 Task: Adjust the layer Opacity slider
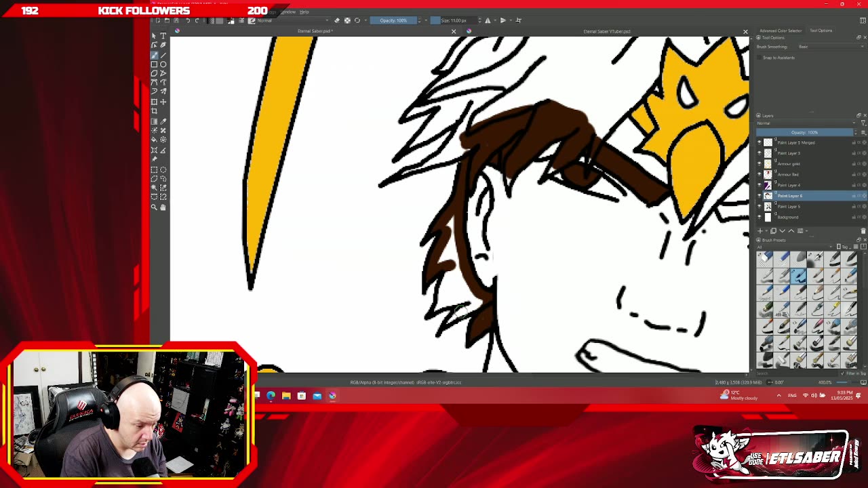point(806,132)
